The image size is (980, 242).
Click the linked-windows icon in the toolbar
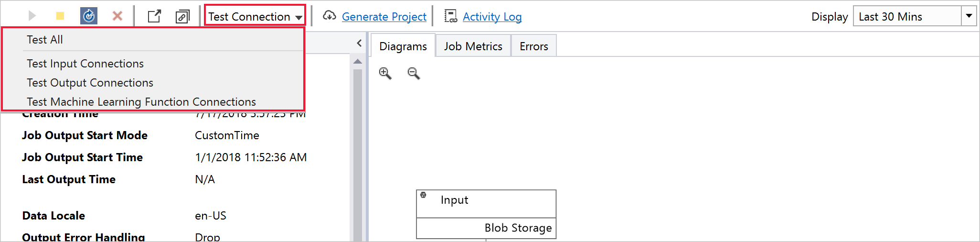[182, 17]
